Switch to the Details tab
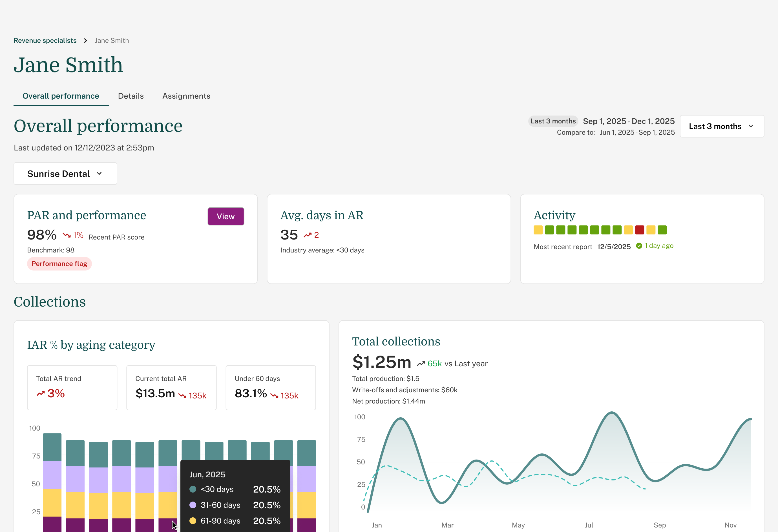This screenshot has height=532, width=778. pyautogui.click(x=131, y=96)
